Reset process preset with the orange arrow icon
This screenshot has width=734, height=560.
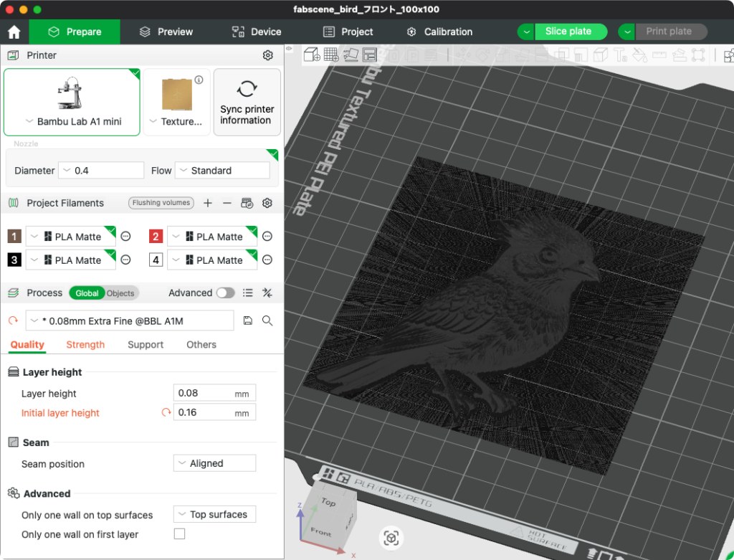click(13, 321)
